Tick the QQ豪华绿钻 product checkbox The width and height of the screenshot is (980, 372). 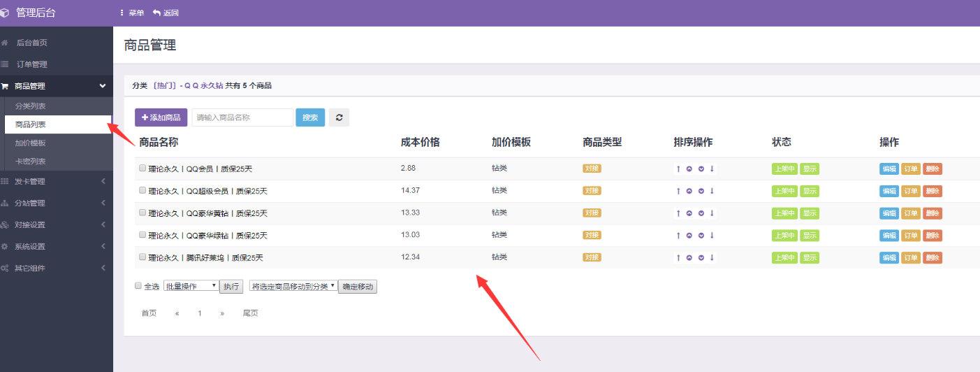142,235
